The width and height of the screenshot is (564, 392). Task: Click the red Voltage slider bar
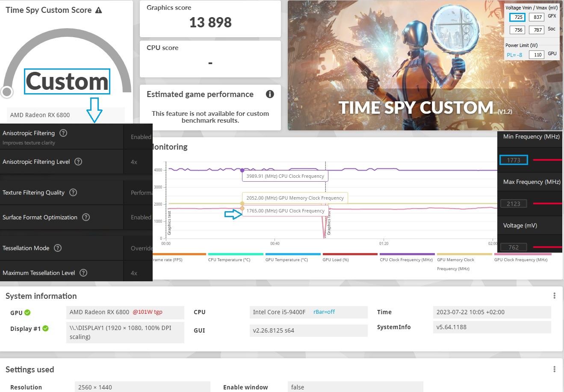(x=547, y=247)
